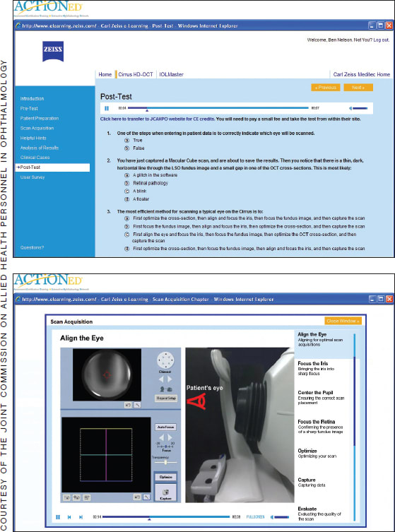395x532 pixels.
Task: Skip to previous chapter in Scan Acquisition
Action: point(69,517)
